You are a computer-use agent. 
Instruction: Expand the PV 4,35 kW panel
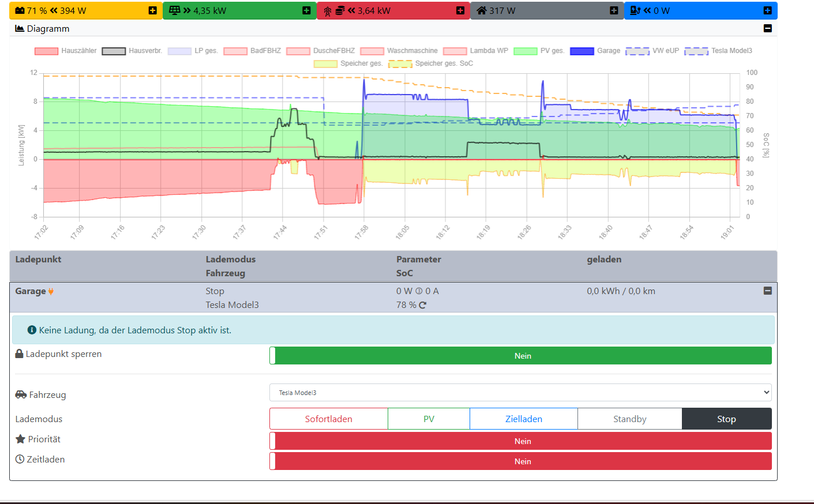306,10
